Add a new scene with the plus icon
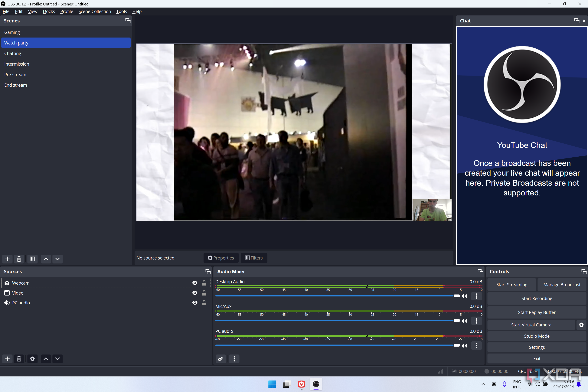 tap(7, 259)
